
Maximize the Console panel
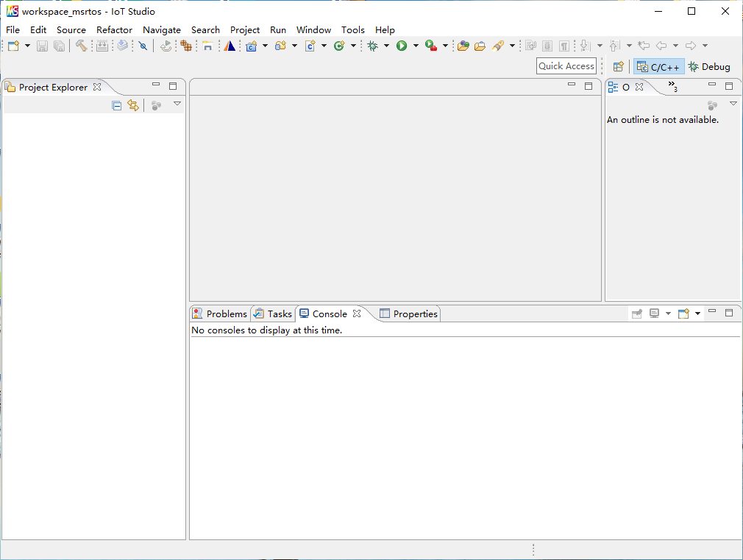[729, 313]
